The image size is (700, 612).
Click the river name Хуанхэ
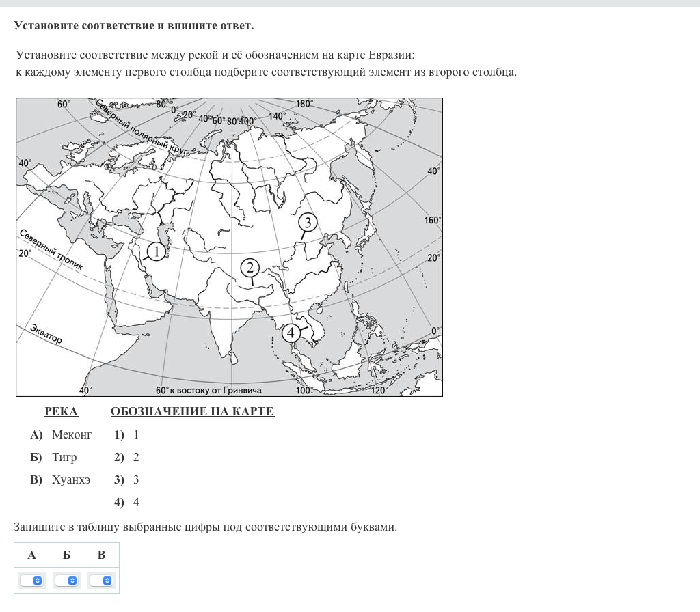(70, 479)
